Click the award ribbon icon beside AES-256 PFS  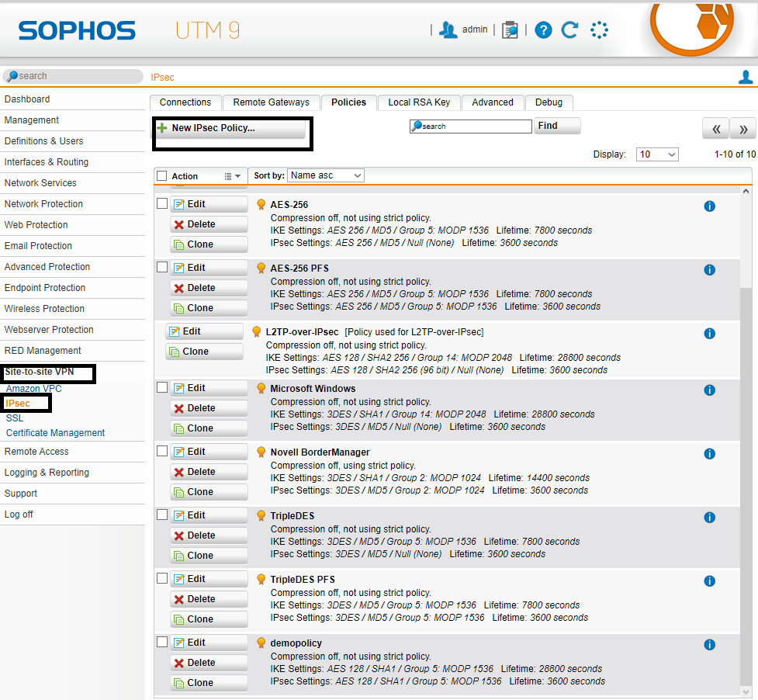(261, 269)
